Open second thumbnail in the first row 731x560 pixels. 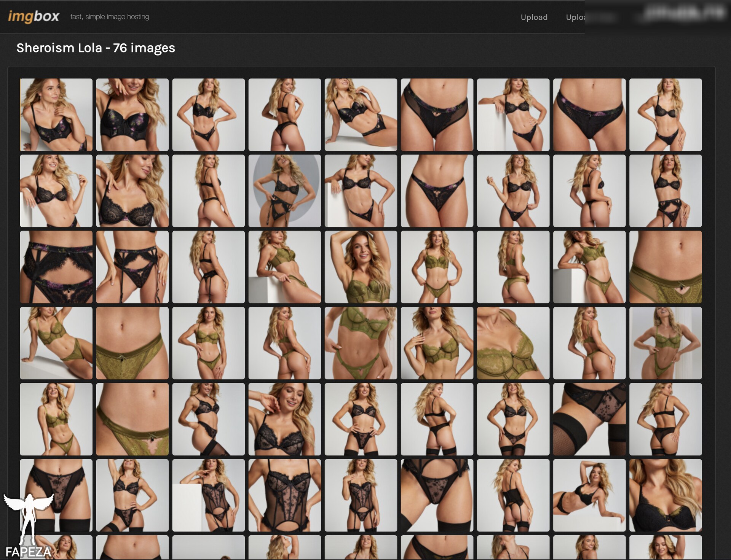coord(132,115)
